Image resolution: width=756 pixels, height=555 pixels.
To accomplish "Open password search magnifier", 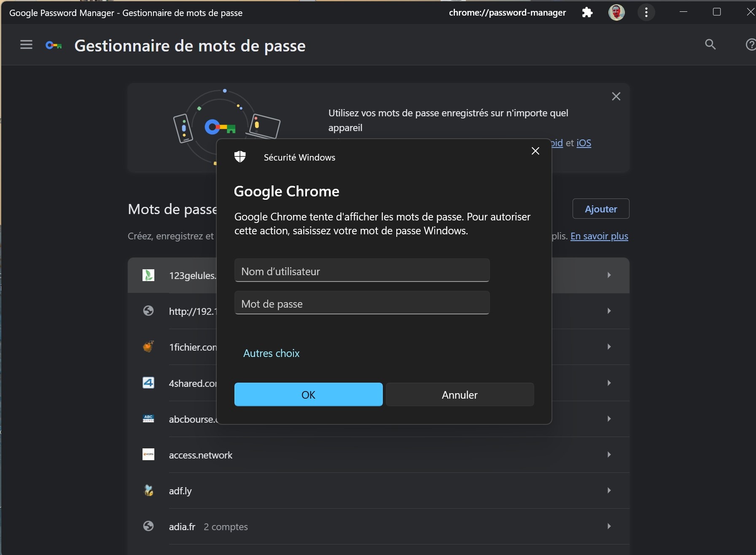I will [x=710, y=44].
